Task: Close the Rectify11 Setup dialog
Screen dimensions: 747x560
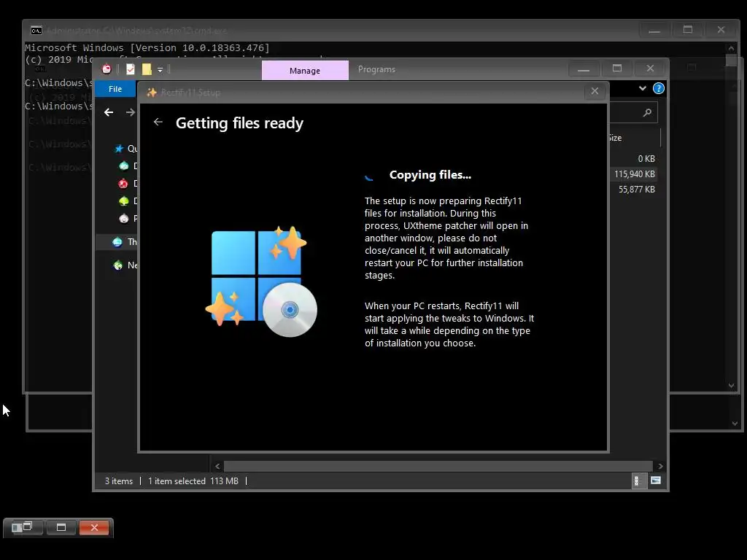Action: (595, 91)
